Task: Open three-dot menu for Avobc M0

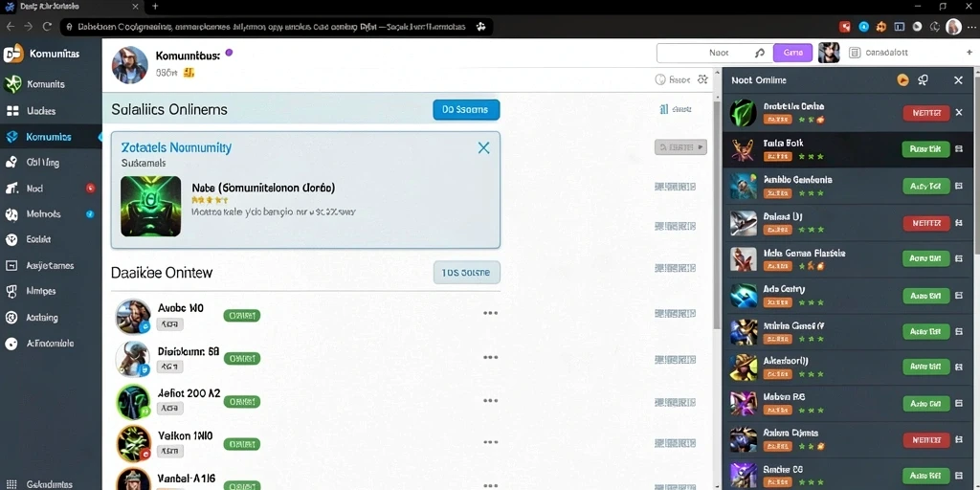Action: pyautogui.click(x=491, y=313)
